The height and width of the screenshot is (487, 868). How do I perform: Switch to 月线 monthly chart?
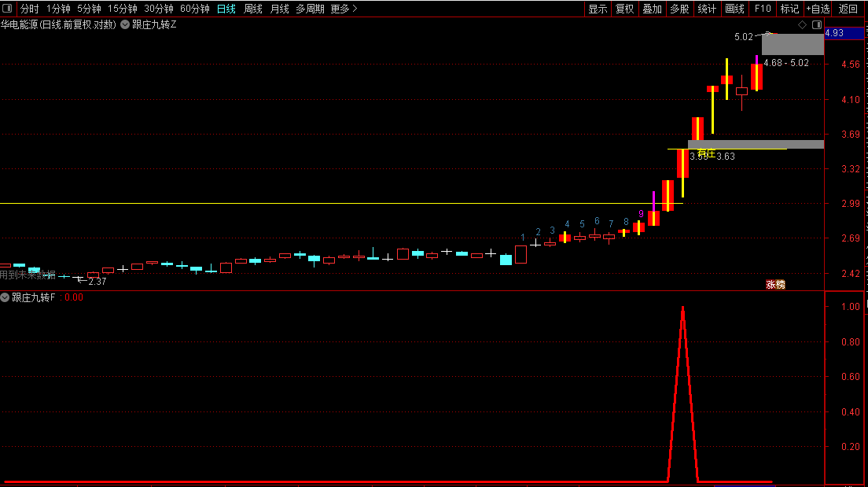280,9
